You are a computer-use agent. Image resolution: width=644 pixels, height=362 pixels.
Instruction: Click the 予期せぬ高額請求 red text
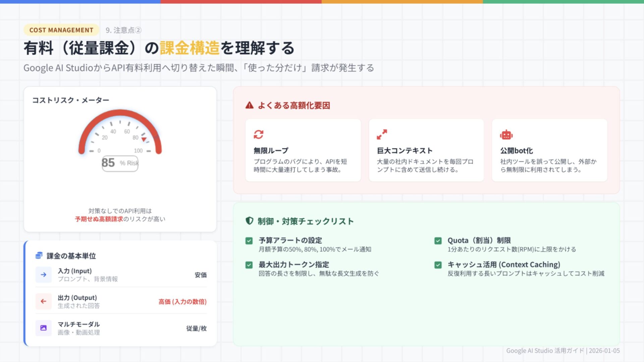[99, 219]
